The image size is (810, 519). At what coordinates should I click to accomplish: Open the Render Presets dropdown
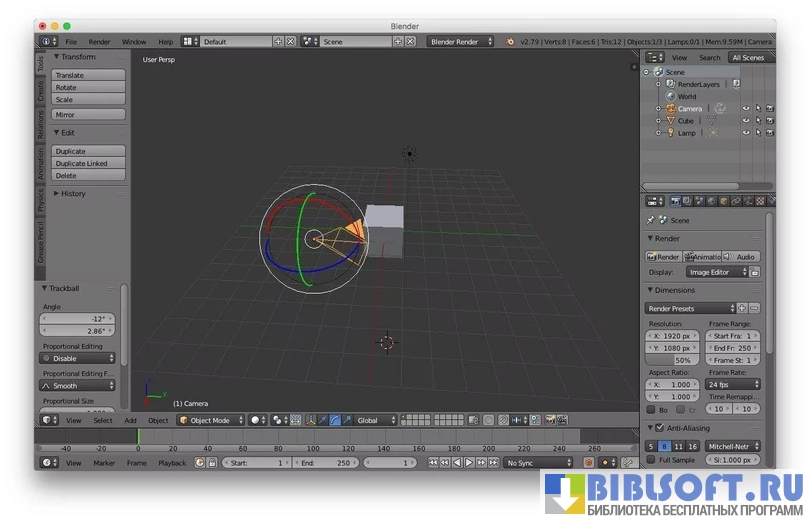tap(691, 308)
